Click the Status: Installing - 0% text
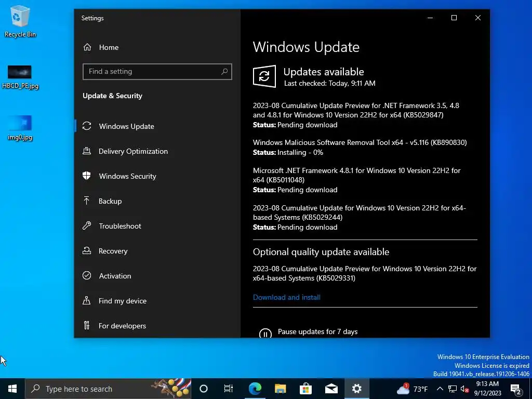 [x=288, y=153]
